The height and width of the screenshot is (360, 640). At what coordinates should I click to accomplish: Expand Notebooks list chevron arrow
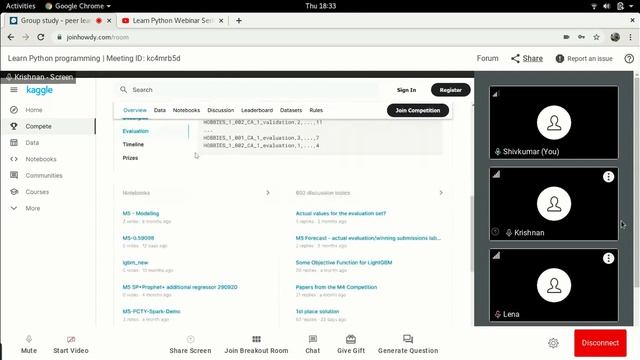point(268,193)
